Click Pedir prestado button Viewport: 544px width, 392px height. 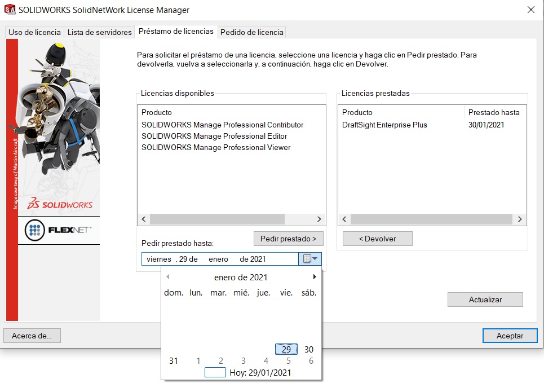pos(288,239)
